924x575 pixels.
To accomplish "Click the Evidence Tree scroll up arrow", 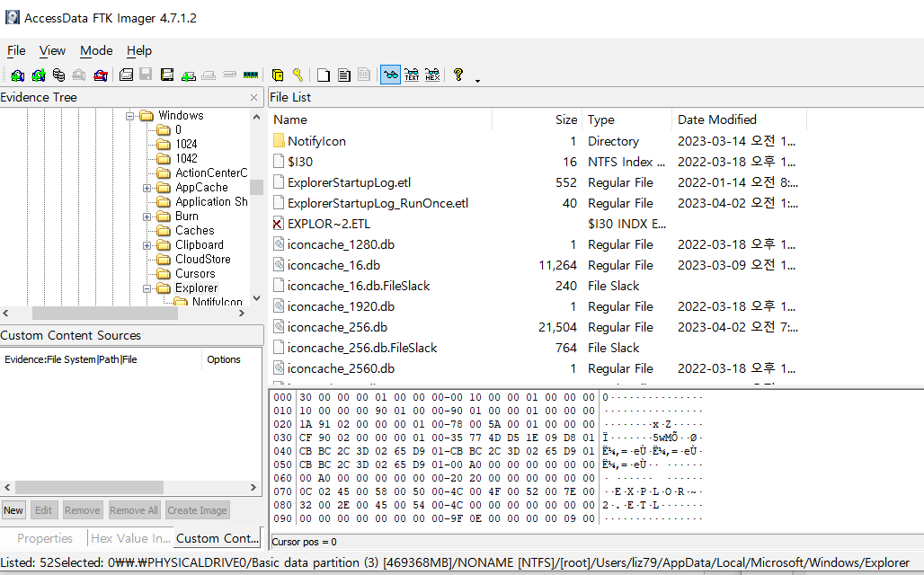I will point(256,117).
